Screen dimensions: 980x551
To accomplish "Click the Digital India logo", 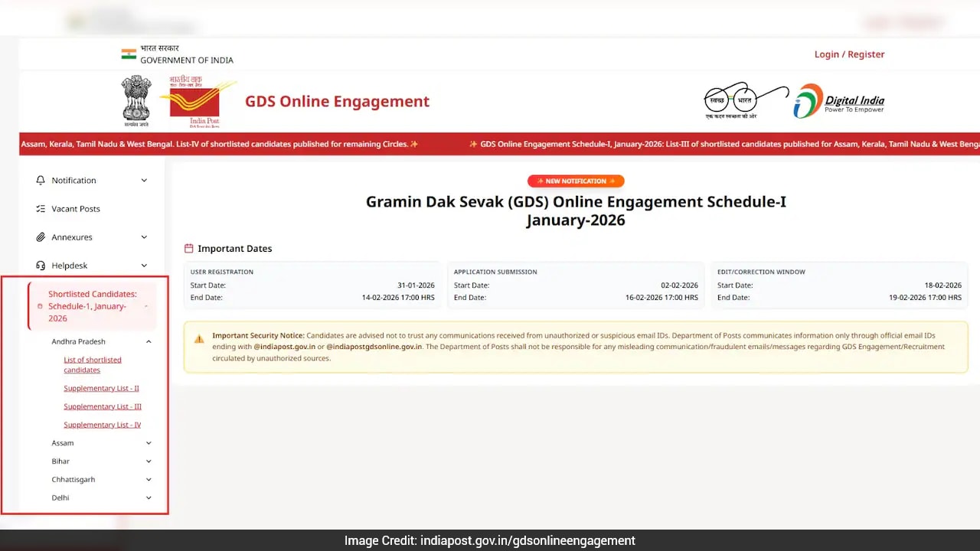I will [x=839, y=102].
